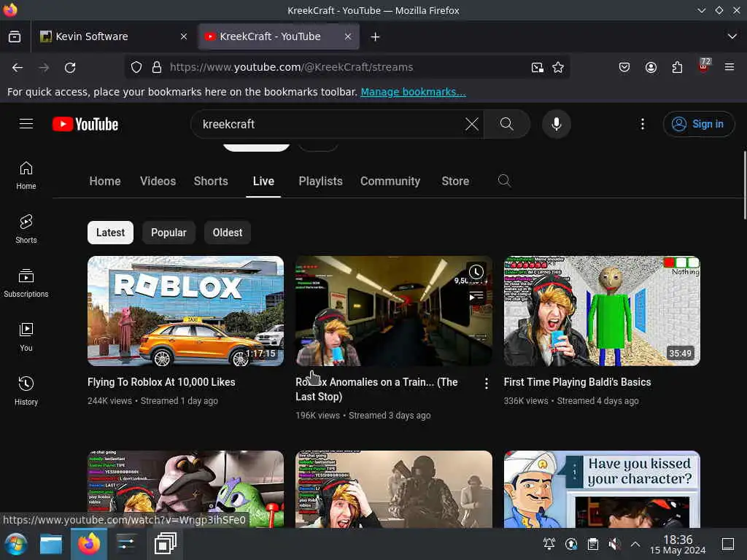
Task: Open Subscriptions in the sidebar
Action: point(26,283)
